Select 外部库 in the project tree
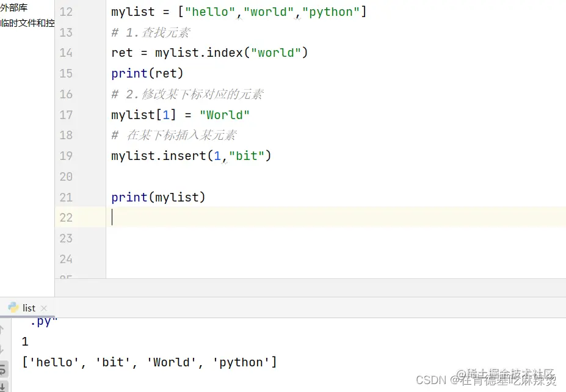The image size is (566, 392). pyautogui.click(x=13, y=7)
